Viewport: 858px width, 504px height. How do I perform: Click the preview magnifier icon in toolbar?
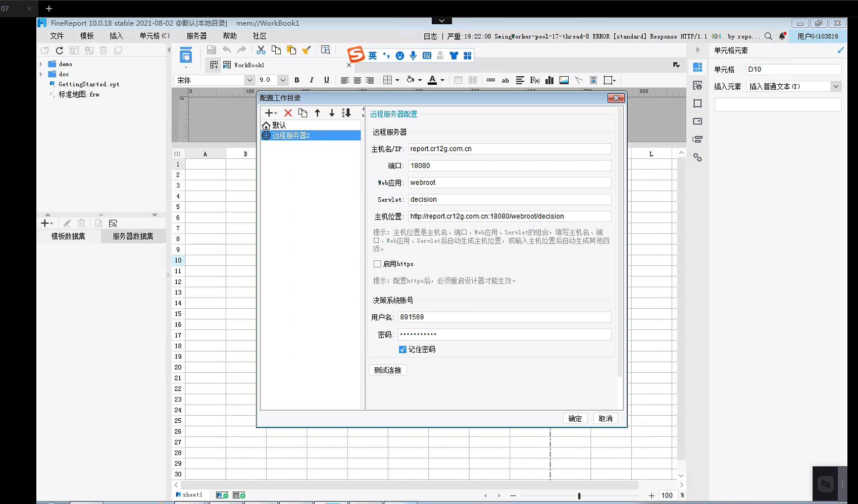point(326,50)
